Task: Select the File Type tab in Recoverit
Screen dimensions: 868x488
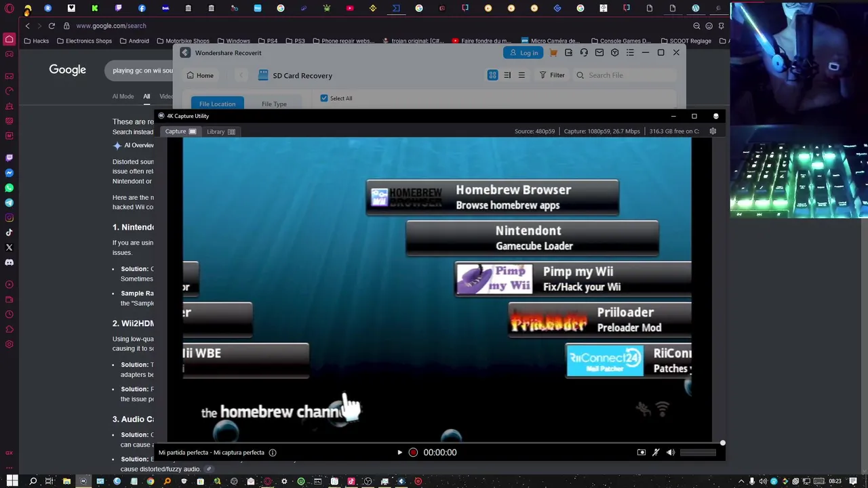Action: (x=274, y=104)
